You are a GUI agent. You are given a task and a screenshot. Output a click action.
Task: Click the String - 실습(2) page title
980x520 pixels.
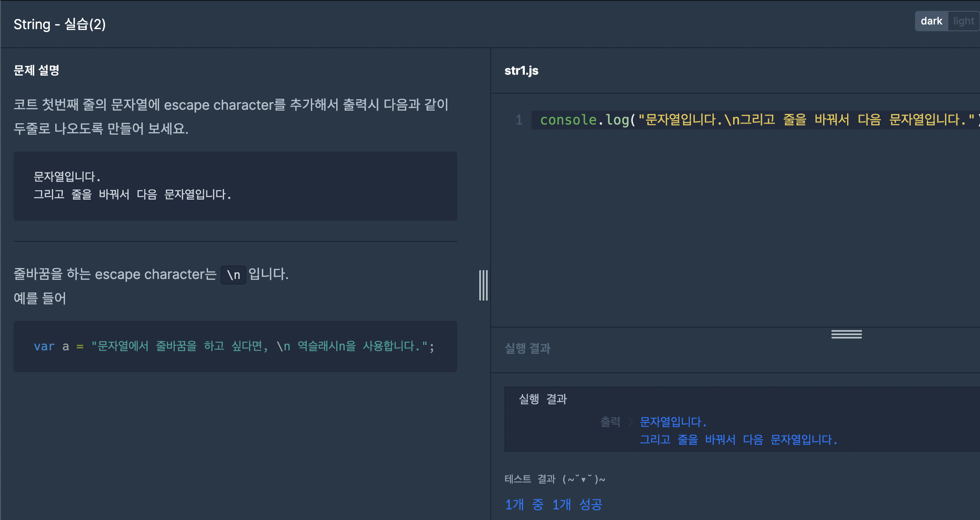(59, 24)
